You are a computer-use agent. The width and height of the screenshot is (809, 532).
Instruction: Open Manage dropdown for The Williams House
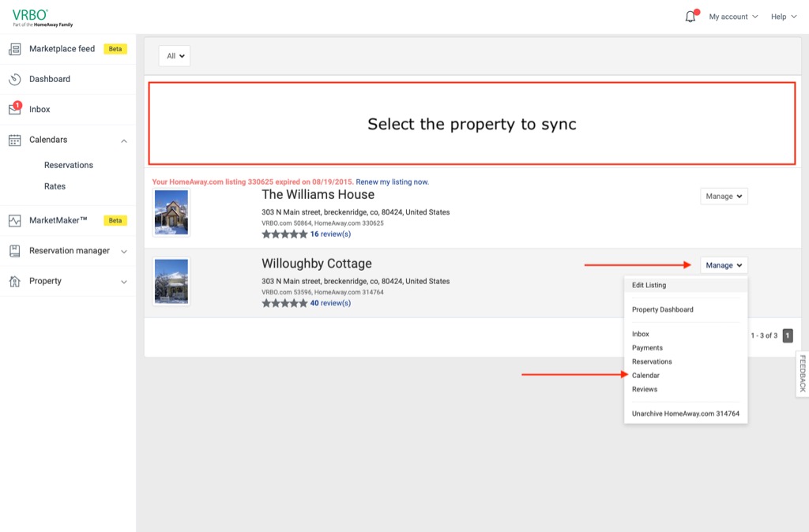point(724,196)
